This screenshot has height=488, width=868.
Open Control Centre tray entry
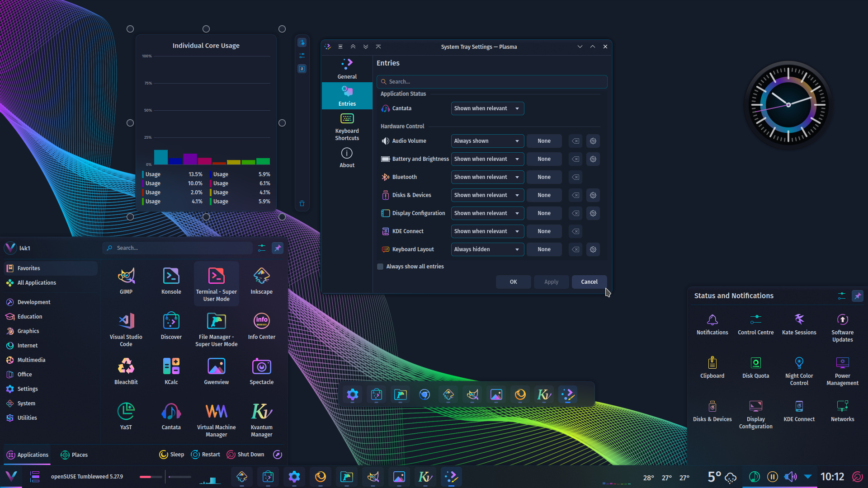tap(756, 324)
